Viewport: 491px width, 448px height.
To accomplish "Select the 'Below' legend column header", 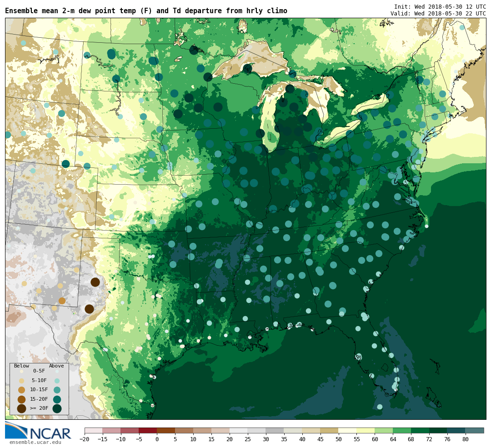I will pyautogui.click(x=21, y=366).
